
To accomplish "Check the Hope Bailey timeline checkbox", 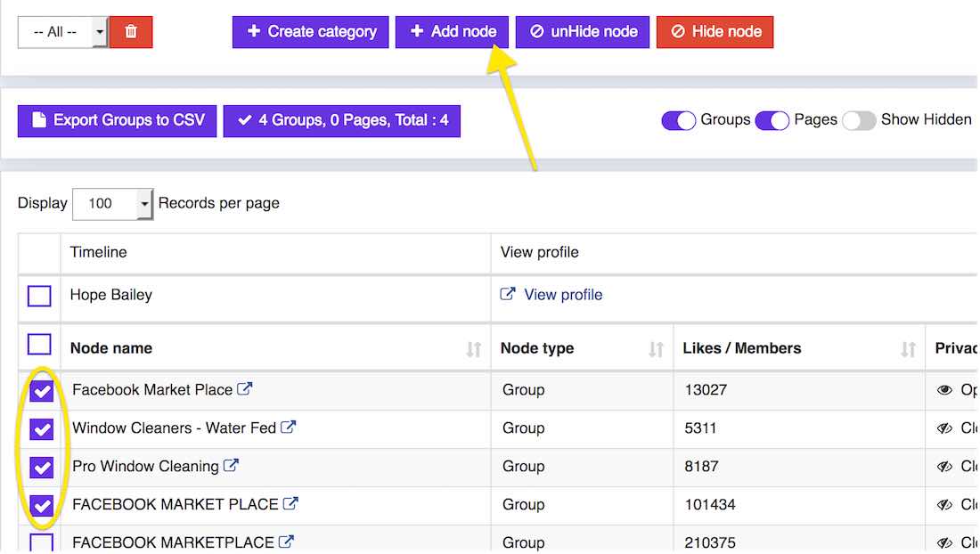I will (x=39, y=296).
